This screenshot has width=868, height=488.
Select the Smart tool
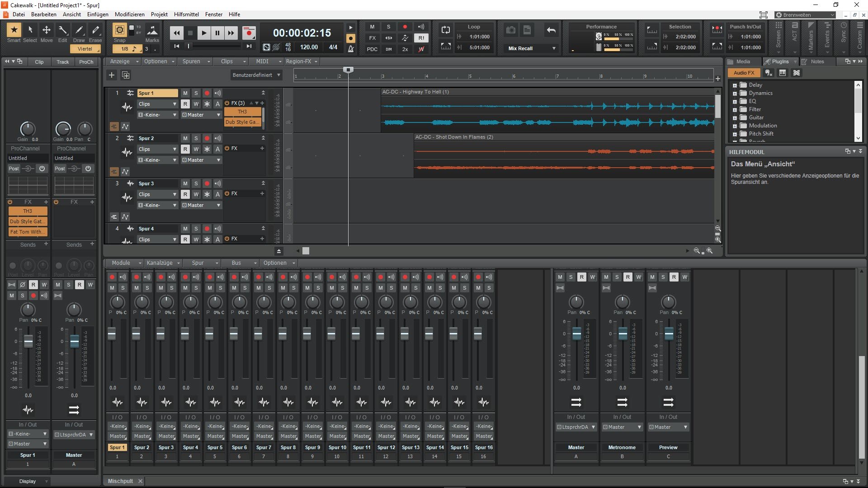[x=14, y=31]
